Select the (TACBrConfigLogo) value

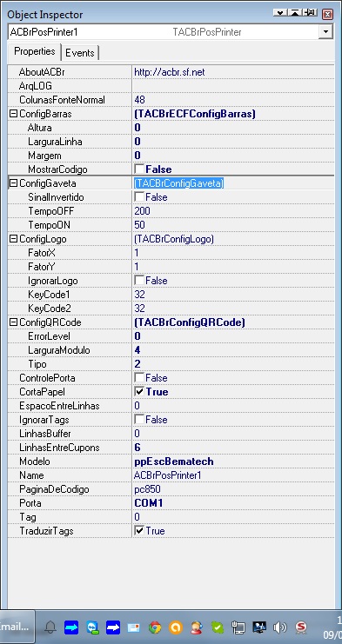click(174, 239)
